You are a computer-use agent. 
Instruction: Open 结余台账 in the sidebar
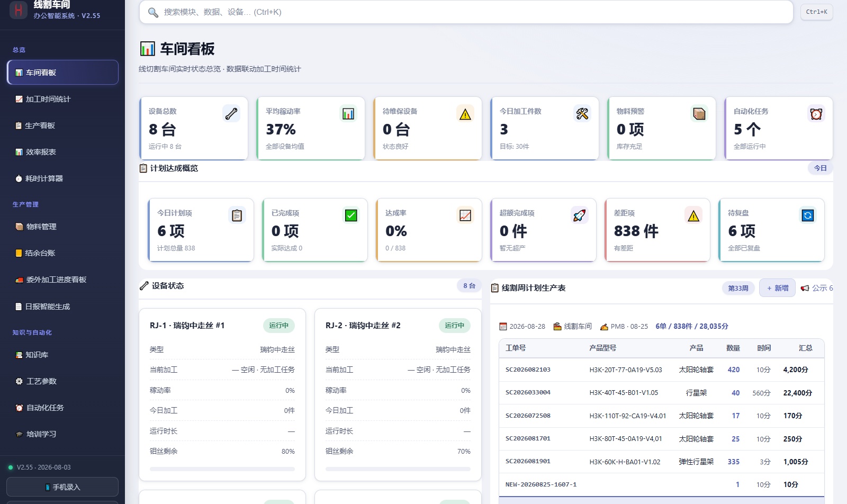[x=62, y=253]
